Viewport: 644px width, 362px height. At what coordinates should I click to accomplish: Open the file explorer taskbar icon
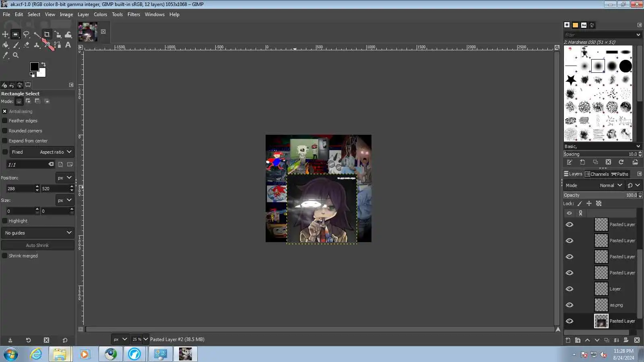pos(60,354)
